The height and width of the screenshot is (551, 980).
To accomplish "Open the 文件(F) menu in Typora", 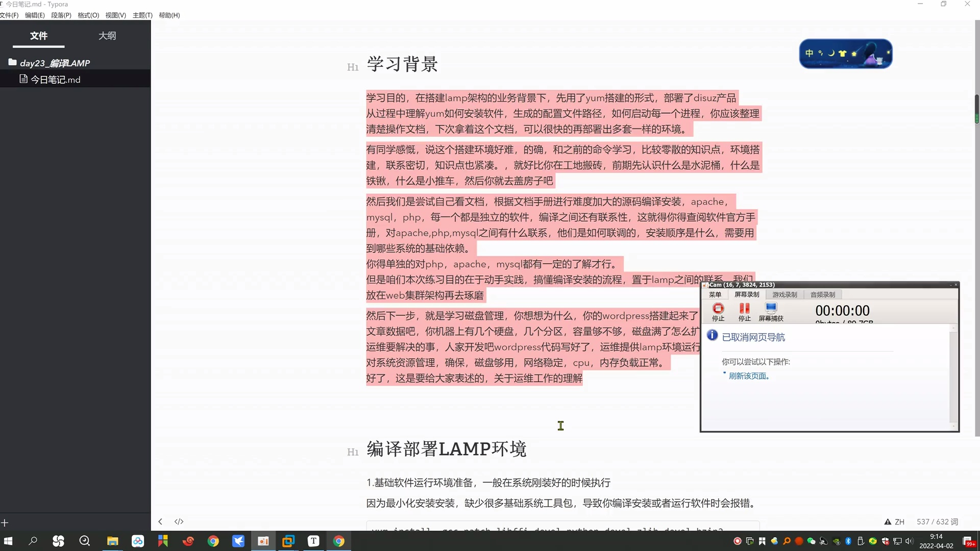I will 9,15.
